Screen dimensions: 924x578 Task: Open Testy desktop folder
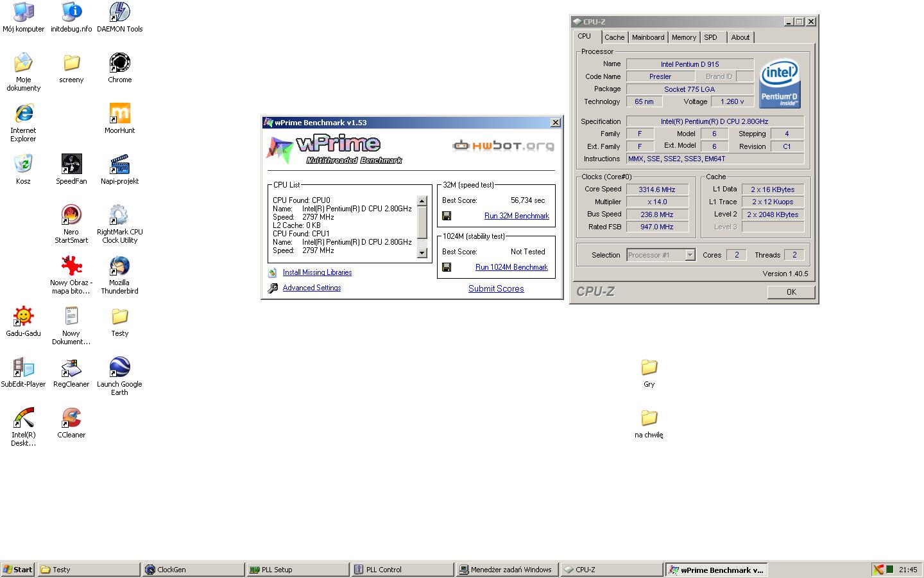[119, 316]
